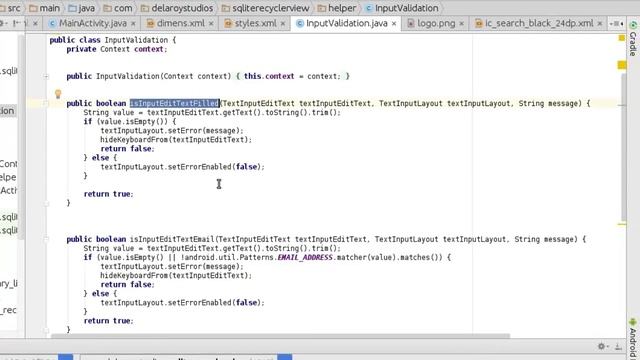Click the yellow warning marker in error stripe

[622, 65]
